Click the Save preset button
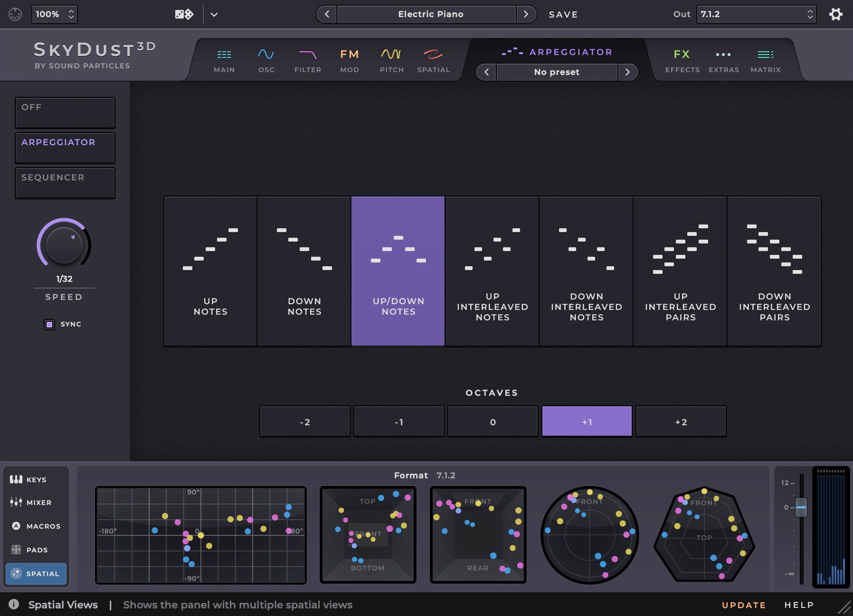The width and height of the screenshot is (853, 616). (563, 14)
